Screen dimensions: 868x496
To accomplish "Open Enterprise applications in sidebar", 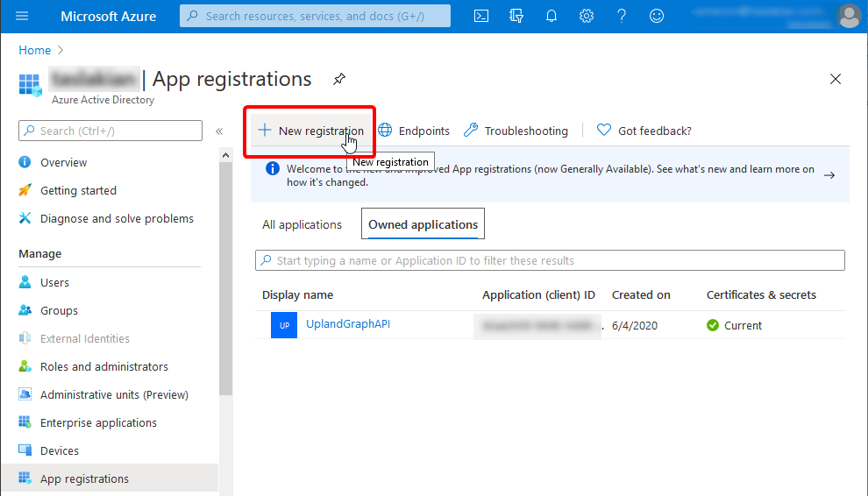I will click(98, 422).
